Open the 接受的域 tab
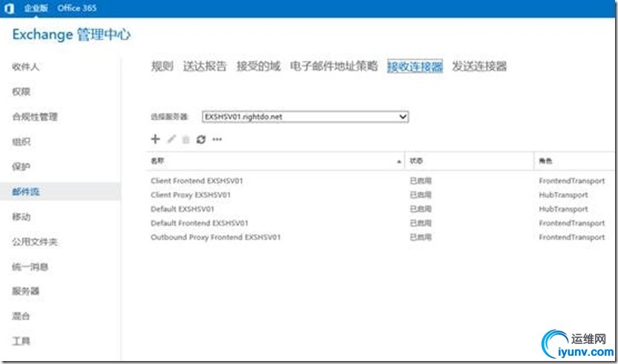 click(x=258, y=66)
